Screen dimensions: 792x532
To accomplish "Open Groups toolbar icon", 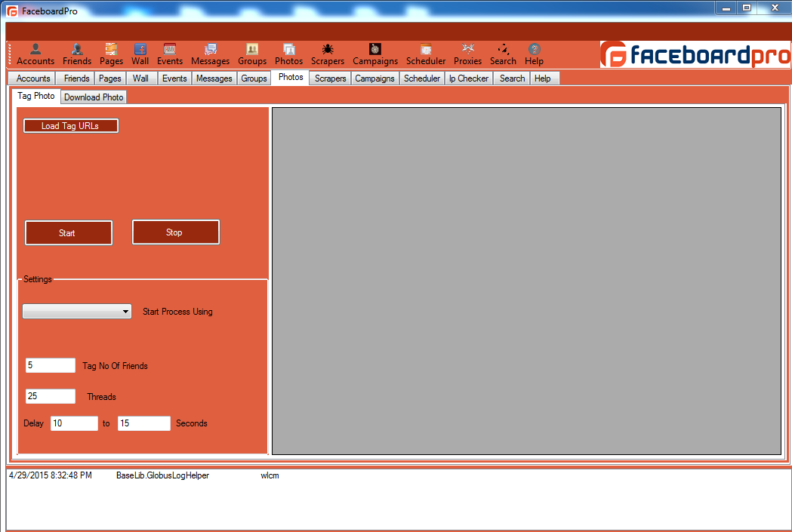I will point(252,54).
